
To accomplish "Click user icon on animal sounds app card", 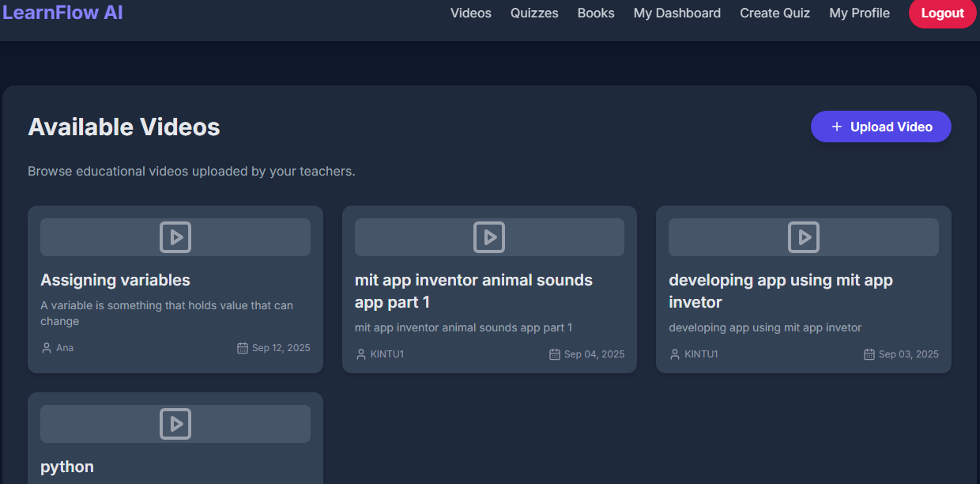I will pos(360,354).
